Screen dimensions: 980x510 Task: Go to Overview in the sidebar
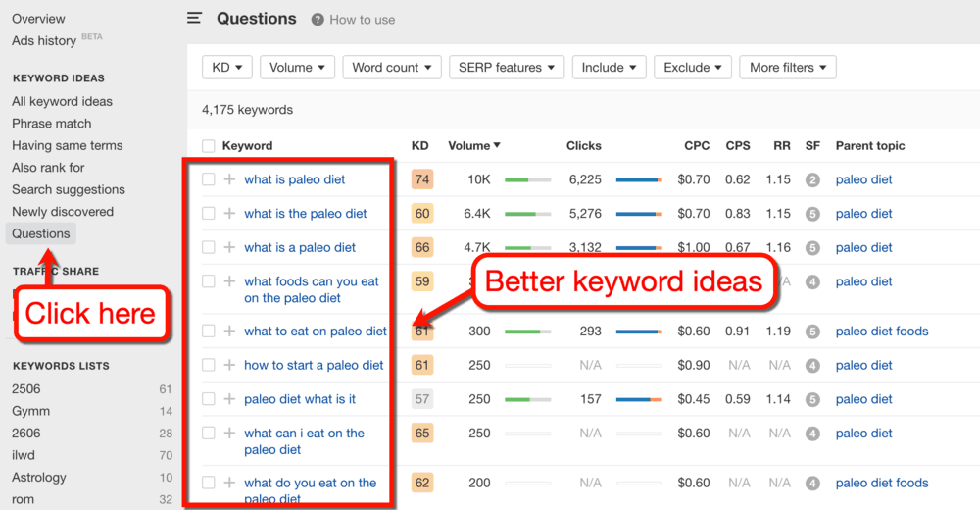[x=38, y=19]
